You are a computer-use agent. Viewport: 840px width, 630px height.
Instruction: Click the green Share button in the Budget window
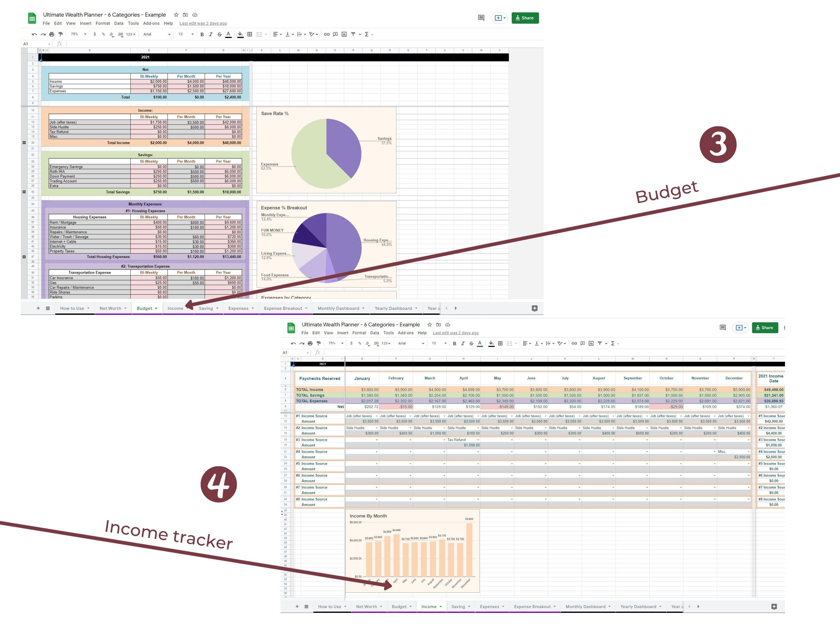coord(525,18)
